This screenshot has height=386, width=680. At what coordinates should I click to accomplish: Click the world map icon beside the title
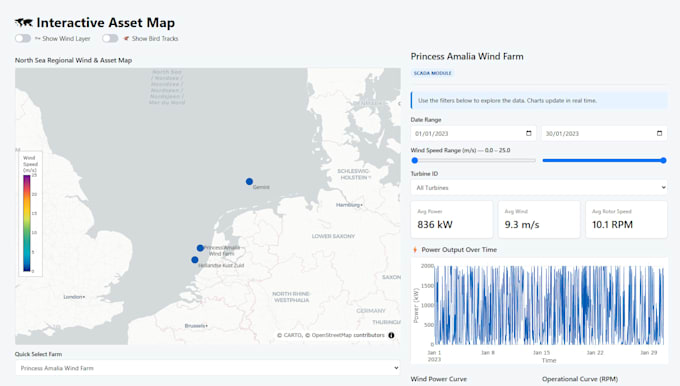(x=23, y=23)
